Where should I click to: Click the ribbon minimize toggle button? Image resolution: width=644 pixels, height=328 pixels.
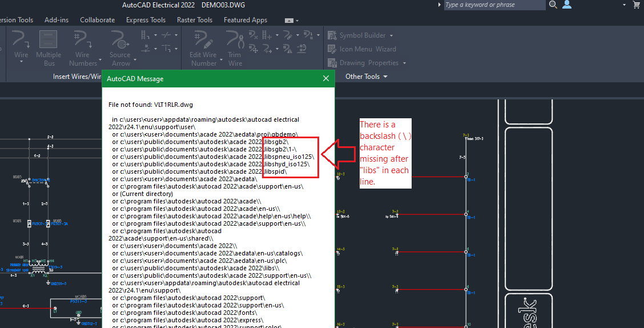click(x=289, y=21)
